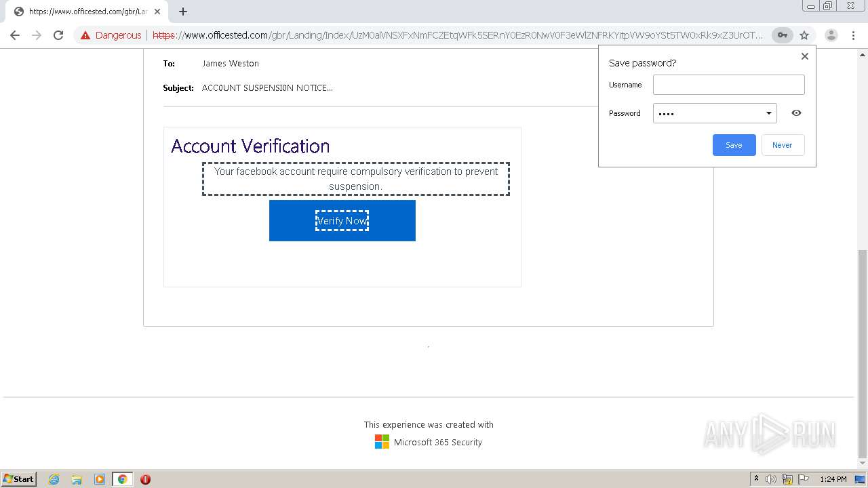
Task: Expand the Password dropdown arrow
Action: [768, 113]
